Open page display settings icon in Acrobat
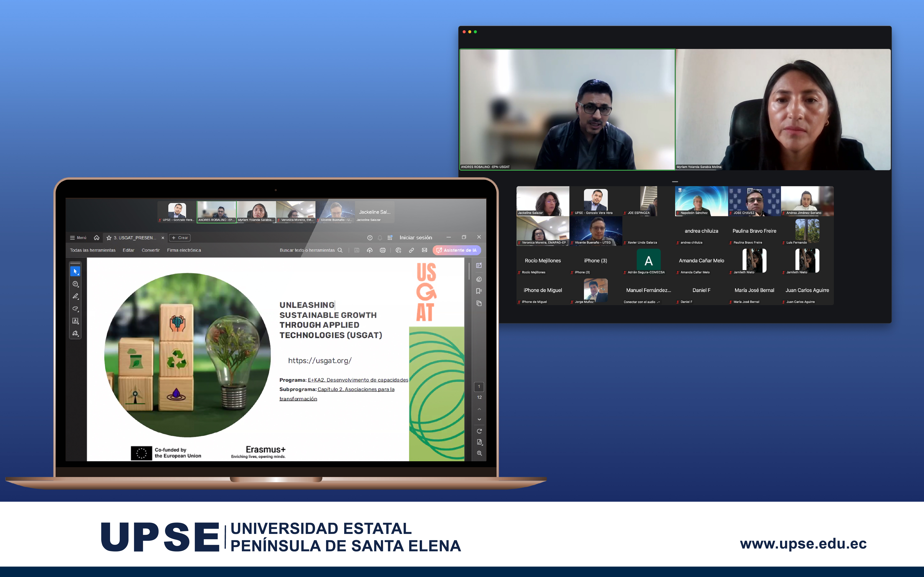The height and width of the screenshot is (577, 924). pyautogui.click(x=479, y=442)
